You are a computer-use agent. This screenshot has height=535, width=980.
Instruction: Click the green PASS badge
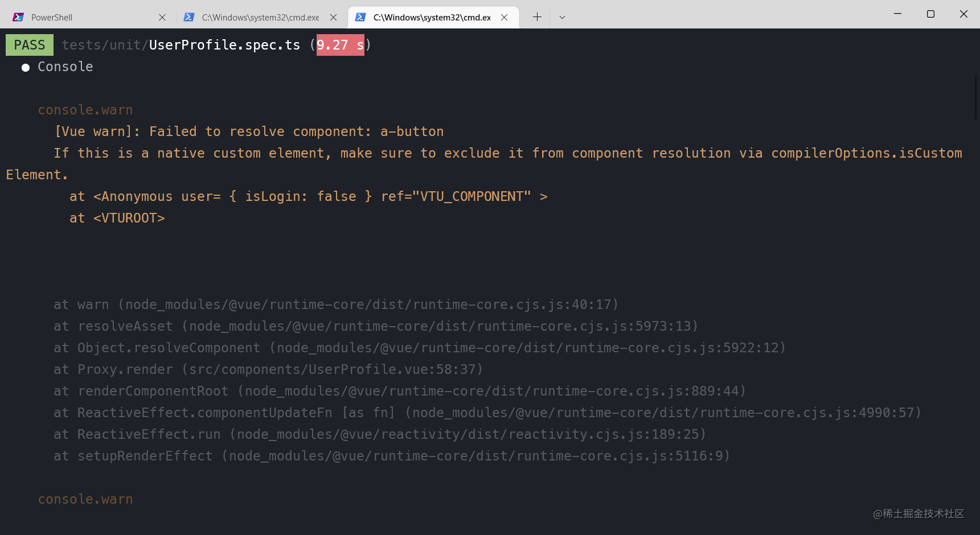click(x=30, y=45)
